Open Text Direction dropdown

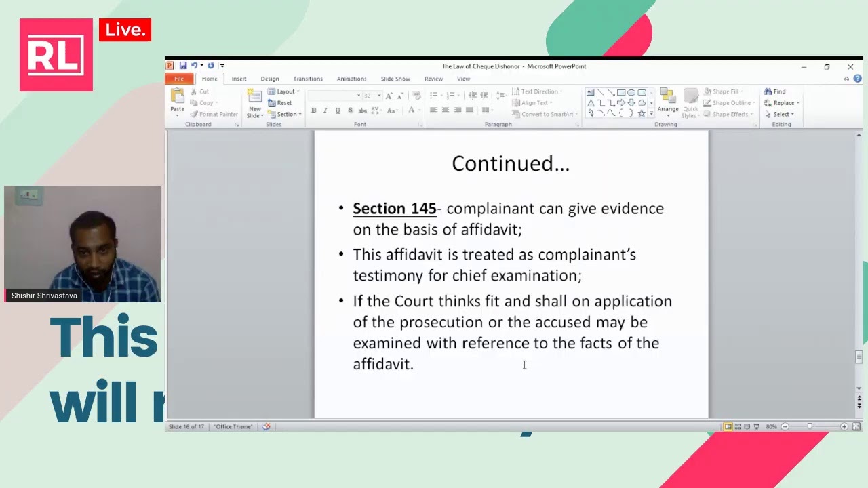[537, 91]
